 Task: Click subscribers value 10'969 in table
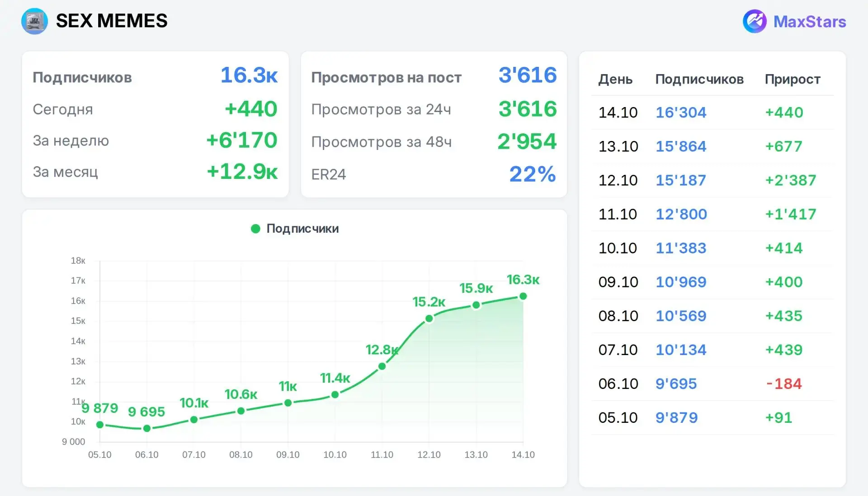681,282
